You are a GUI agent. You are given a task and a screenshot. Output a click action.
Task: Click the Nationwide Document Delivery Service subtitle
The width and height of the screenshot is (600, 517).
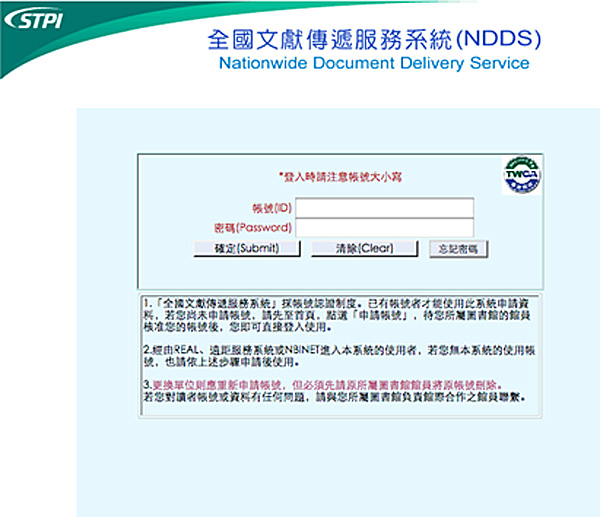373,63
